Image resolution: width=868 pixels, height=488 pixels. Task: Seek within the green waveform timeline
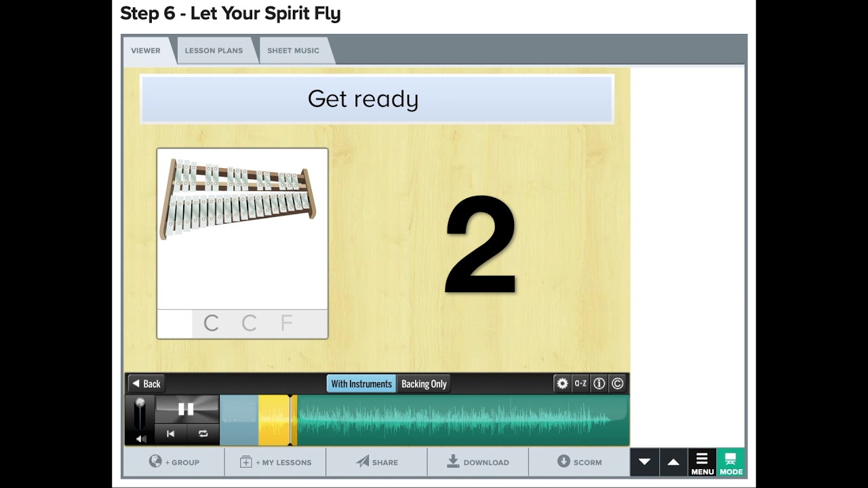coord(462,420)
